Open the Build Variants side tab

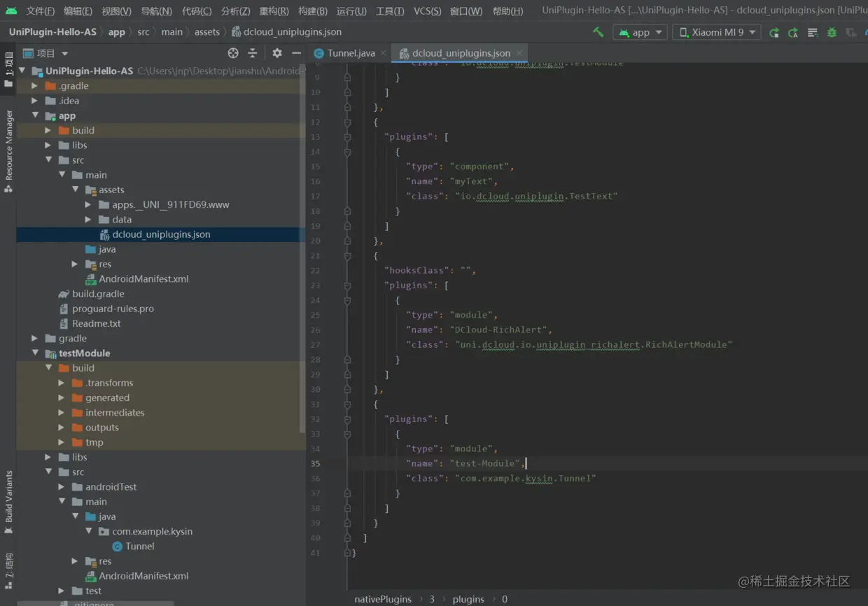point(8,502)
